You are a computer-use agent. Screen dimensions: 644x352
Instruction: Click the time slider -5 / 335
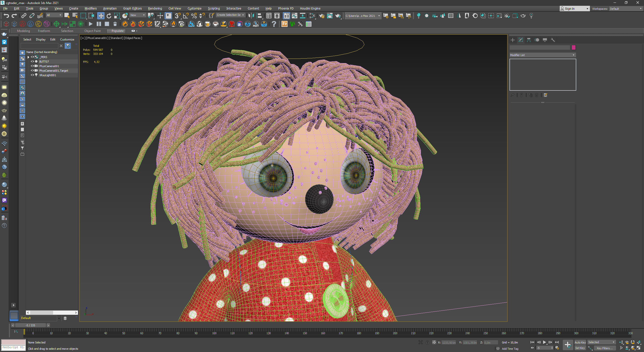click(30, 325)
